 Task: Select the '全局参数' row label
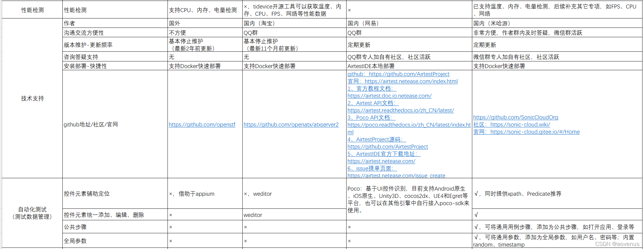(115, 241)
